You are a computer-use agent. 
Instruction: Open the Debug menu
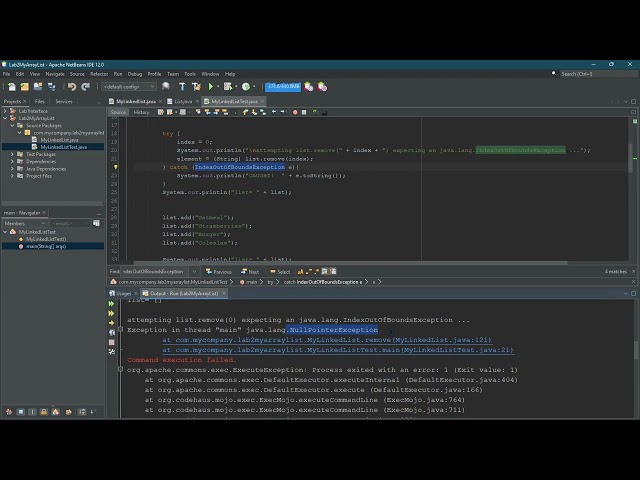click(135, 74)
